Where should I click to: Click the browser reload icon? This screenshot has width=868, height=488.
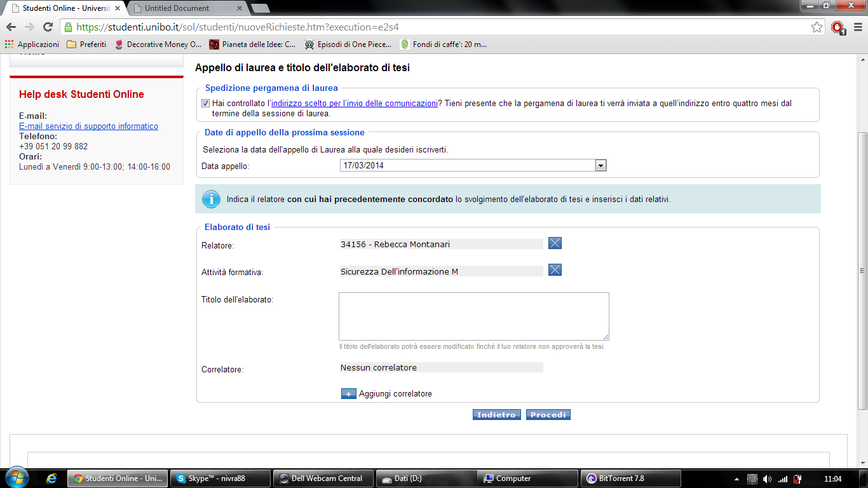tap(48, 27)
